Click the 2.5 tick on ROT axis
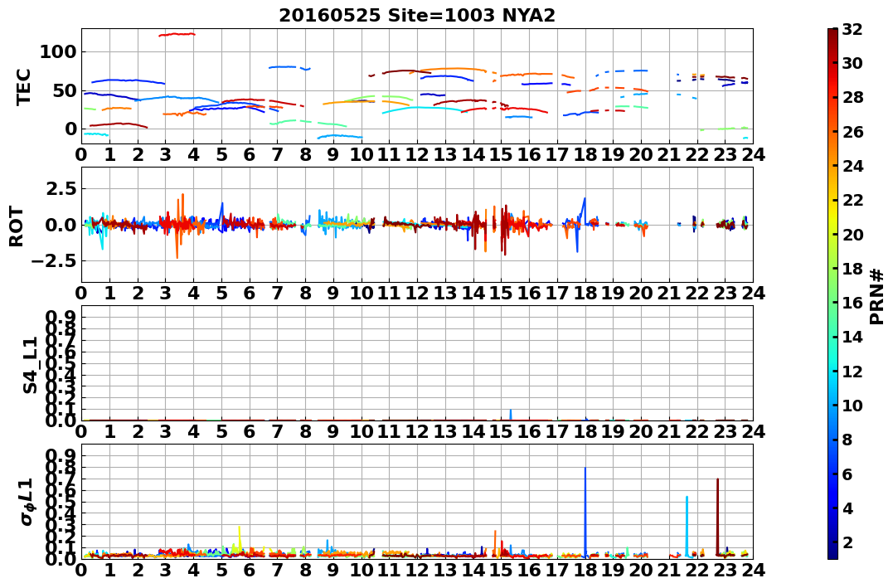Viewport: 893px width, 588px height. tap(61, 188)
